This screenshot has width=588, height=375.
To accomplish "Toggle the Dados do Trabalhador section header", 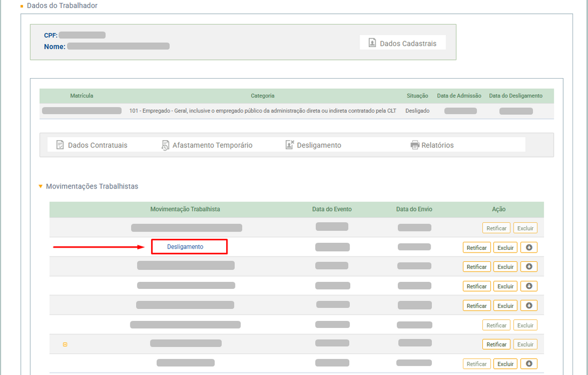I will [x=22, y=6].
